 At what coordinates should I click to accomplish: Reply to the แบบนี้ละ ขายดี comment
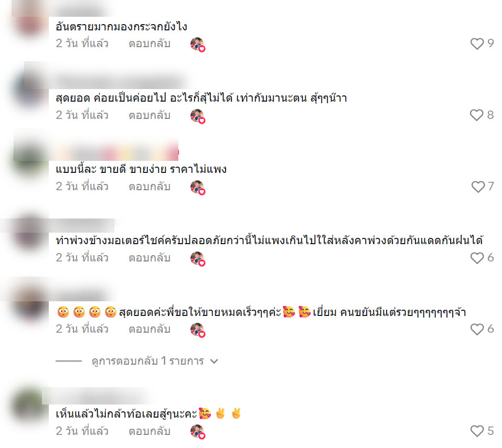[x=149, y=187]
